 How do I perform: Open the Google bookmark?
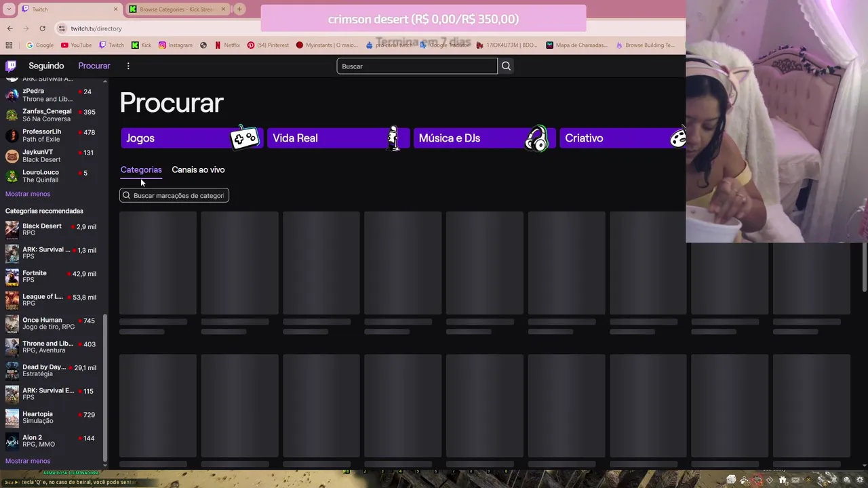pyautogui.click(x=40, y=45)
